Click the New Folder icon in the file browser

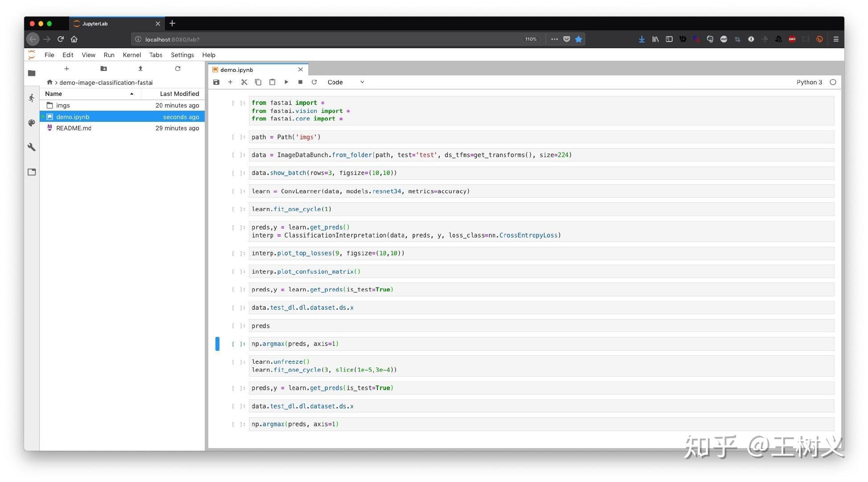pyautogui.click(x=103, y=69)
